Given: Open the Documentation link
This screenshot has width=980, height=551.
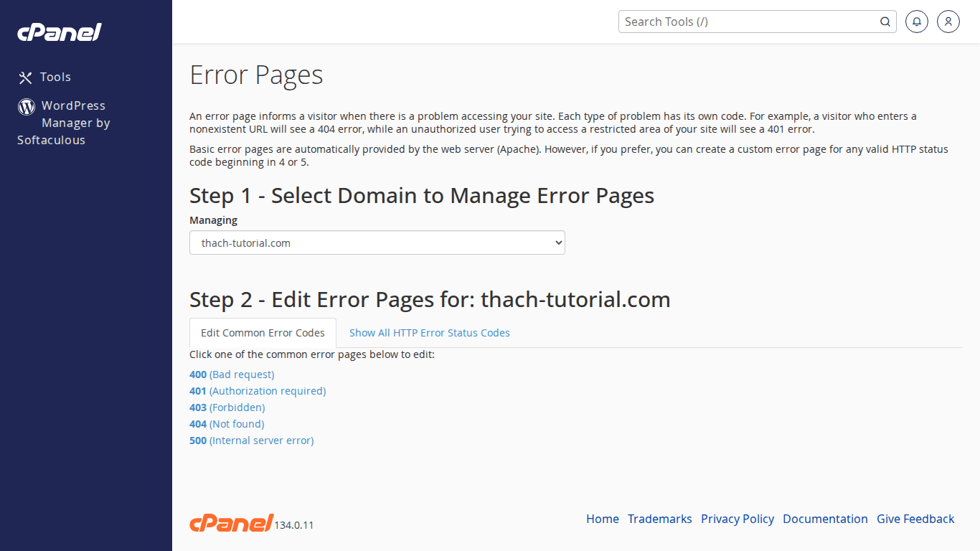Looking at the screenshot, I should [x=825, y=519].
